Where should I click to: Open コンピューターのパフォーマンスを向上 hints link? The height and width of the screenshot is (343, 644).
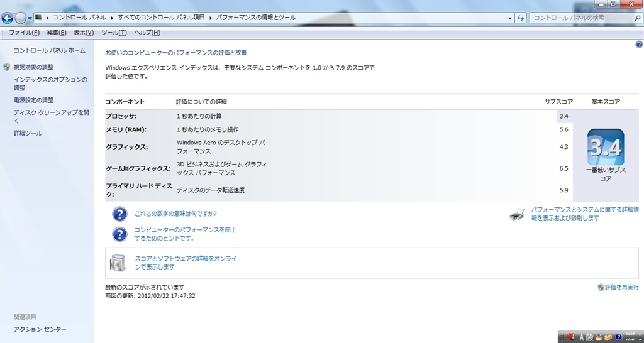[x=186, y=234]
